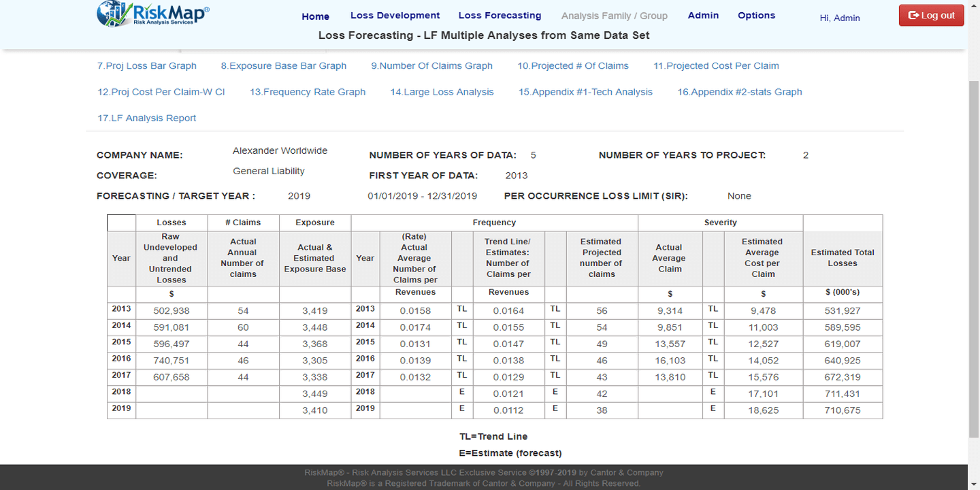Viewport: 980px width, 490px height.
Task: Click the TL=Trend Line legend text
Action: coord(493,436)
